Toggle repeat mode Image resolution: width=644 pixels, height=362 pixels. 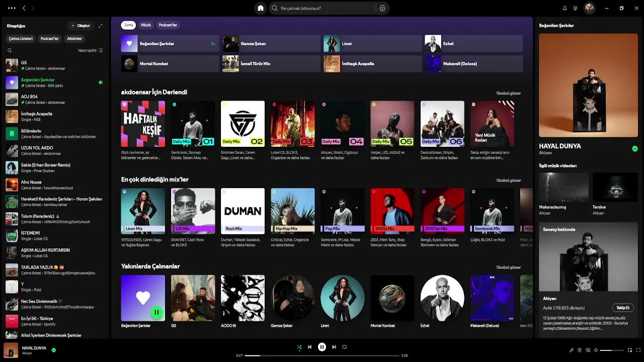(x=345, y=347)
